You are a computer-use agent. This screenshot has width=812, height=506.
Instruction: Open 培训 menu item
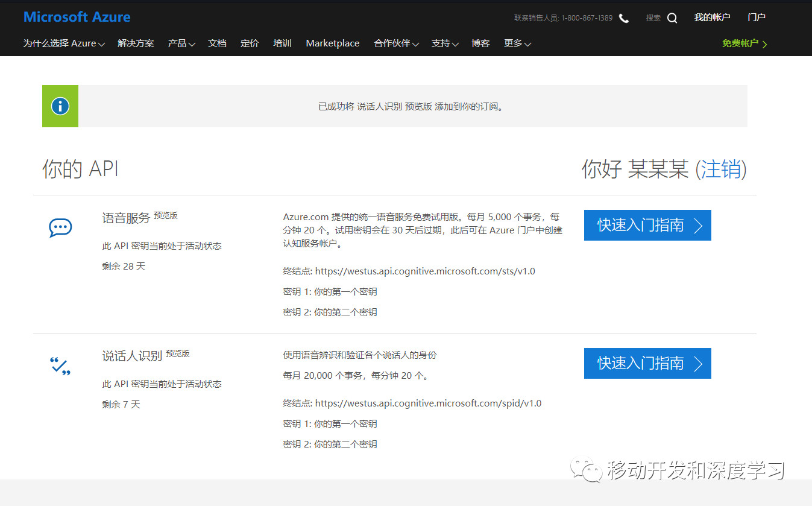(x=282, y=43)
